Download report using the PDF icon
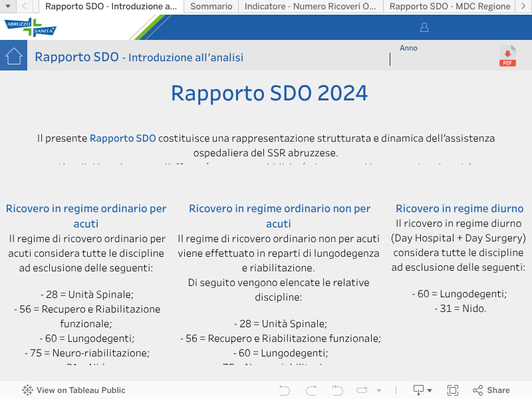 507,56
